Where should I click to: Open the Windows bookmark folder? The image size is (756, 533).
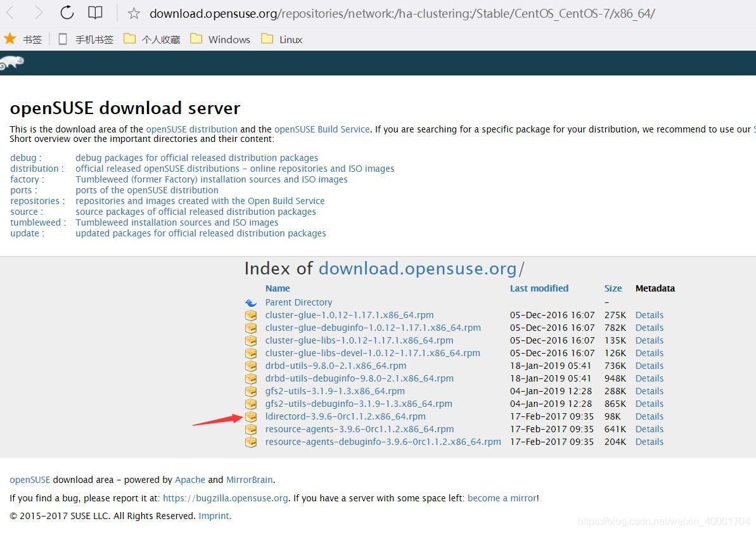[220, 39]
